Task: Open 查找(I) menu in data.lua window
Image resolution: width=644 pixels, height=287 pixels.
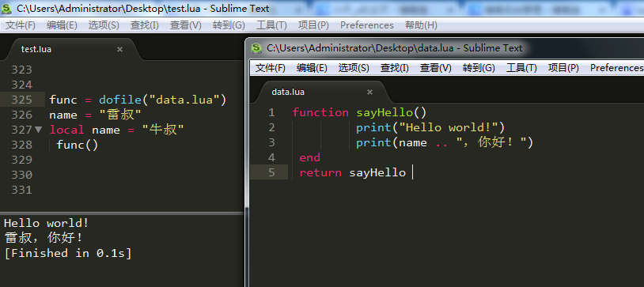Action: click(x=395, y=68)
